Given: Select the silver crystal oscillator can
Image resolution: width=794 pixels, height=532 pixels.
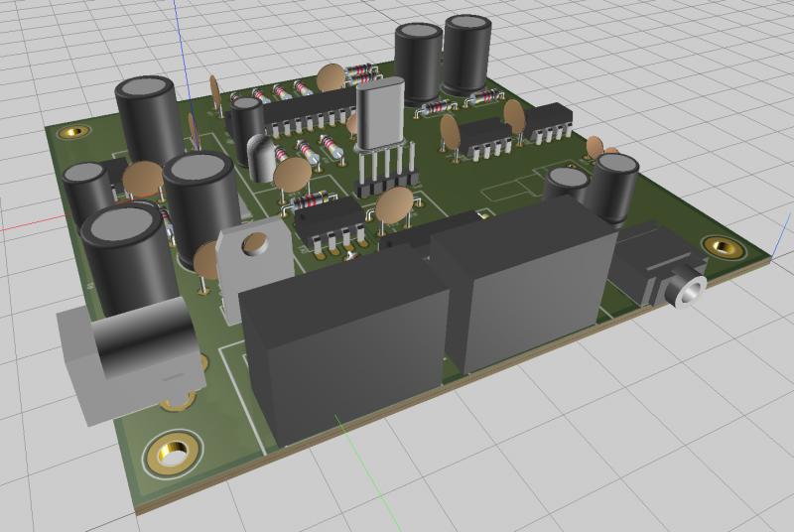Looking at the screenshot, I should click(380, 114).
